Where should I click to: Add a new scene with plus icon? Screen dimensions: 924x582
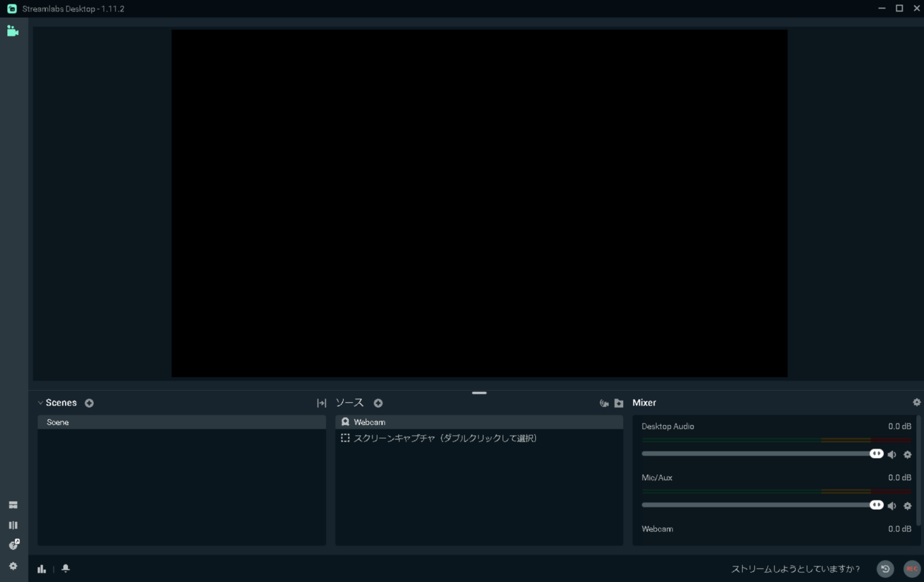tap(89, 403)
